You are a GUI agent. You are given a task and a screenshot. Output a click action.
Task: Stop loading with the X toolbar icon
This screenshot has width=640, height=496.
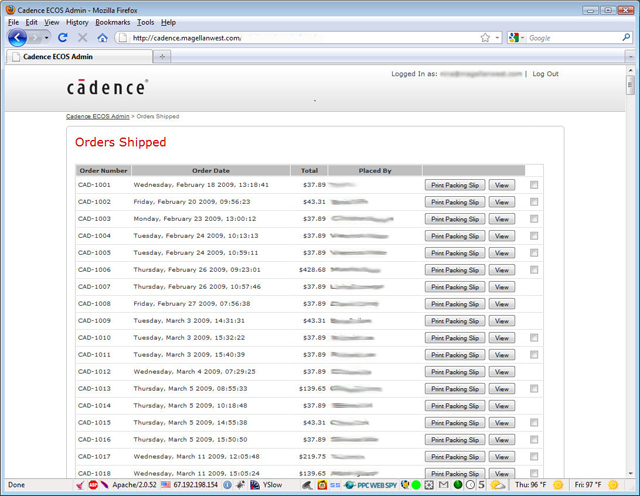82,38
